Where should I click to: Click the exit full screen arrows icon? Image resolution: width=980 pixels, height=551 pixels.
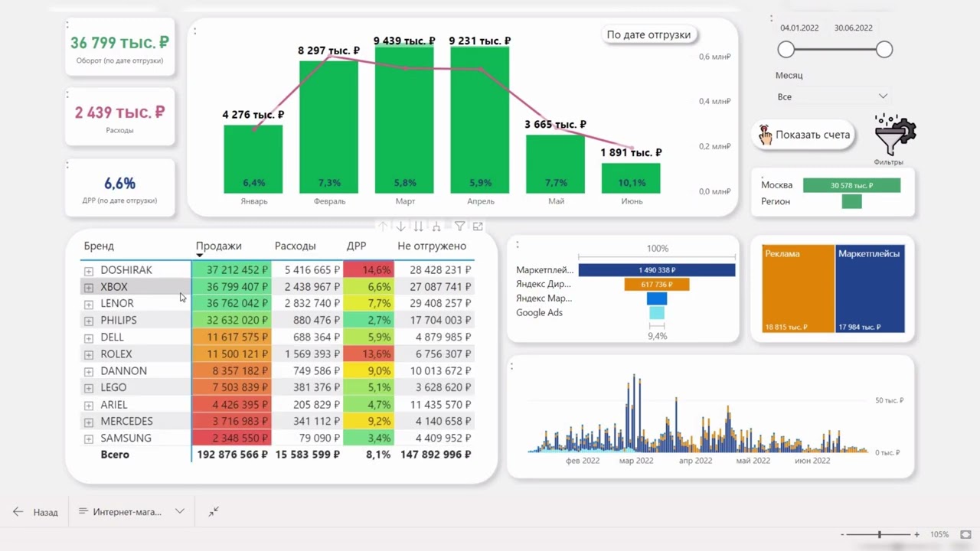point(214,511)
